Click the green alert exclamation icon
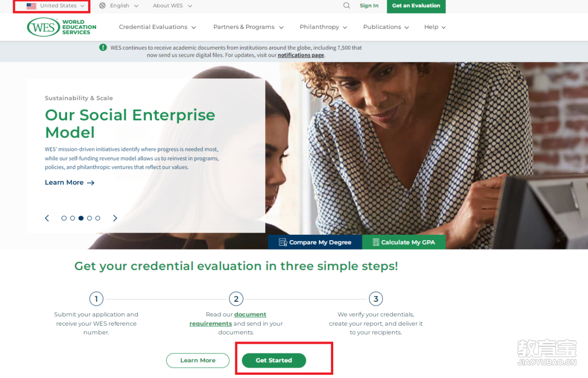 point(103,47)
